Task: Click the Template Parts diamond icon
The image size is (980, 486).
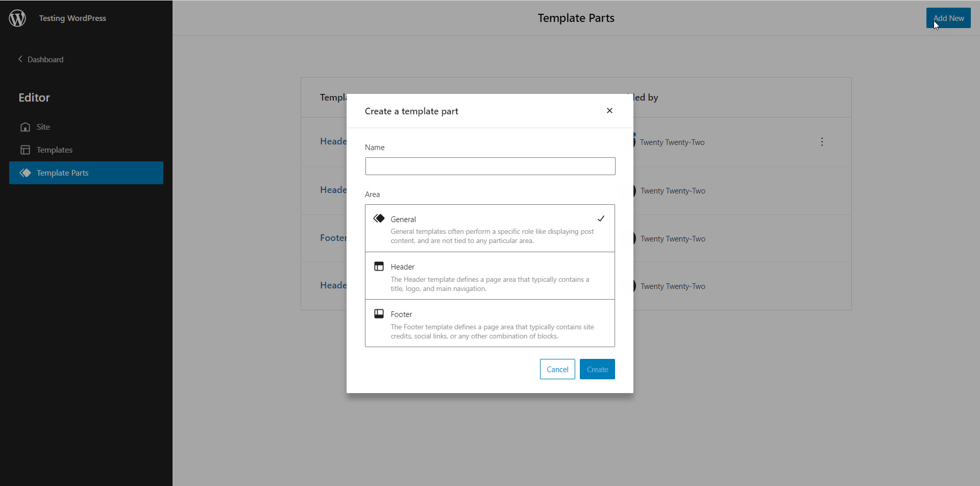Action: (x=25, y=173)
